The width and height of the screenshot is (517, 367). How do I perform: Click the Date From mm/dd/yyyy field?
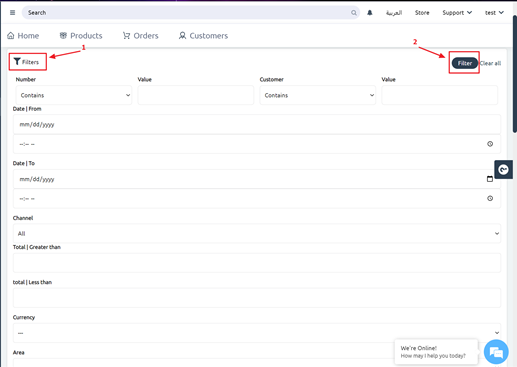click(257, 124)
